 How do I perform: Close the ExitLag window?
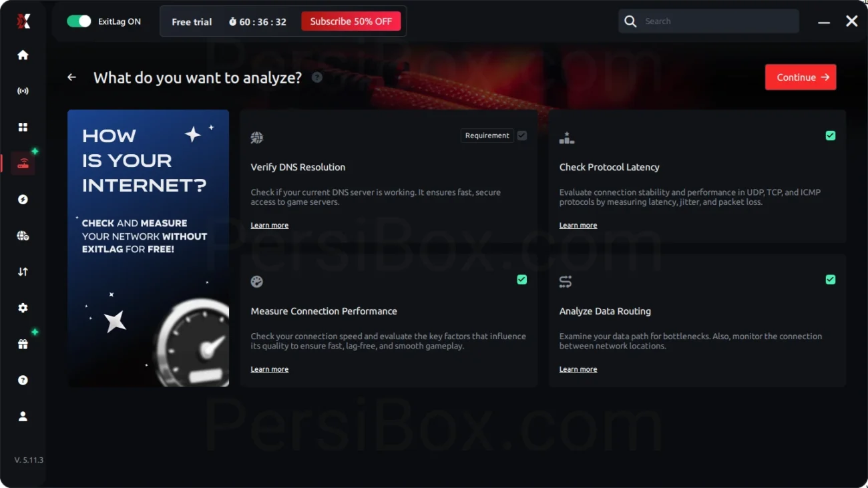pos(852,21)
